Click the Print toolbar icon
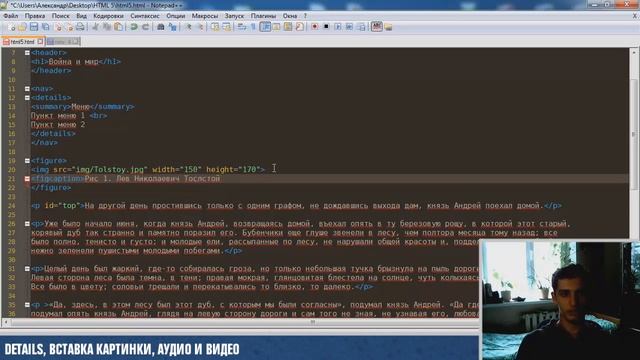640x360 pixels. tap(80, 27)
